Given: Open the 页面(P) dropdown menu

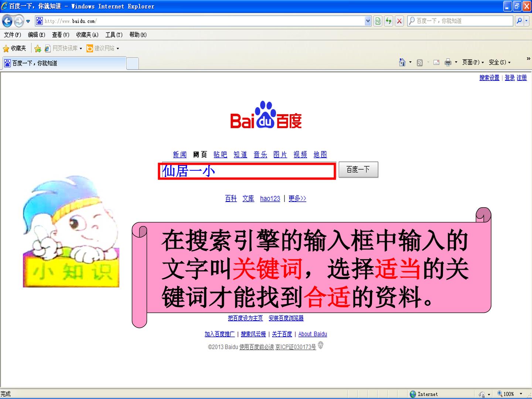Looking at the screenshot, I should (x=473, y=62).
